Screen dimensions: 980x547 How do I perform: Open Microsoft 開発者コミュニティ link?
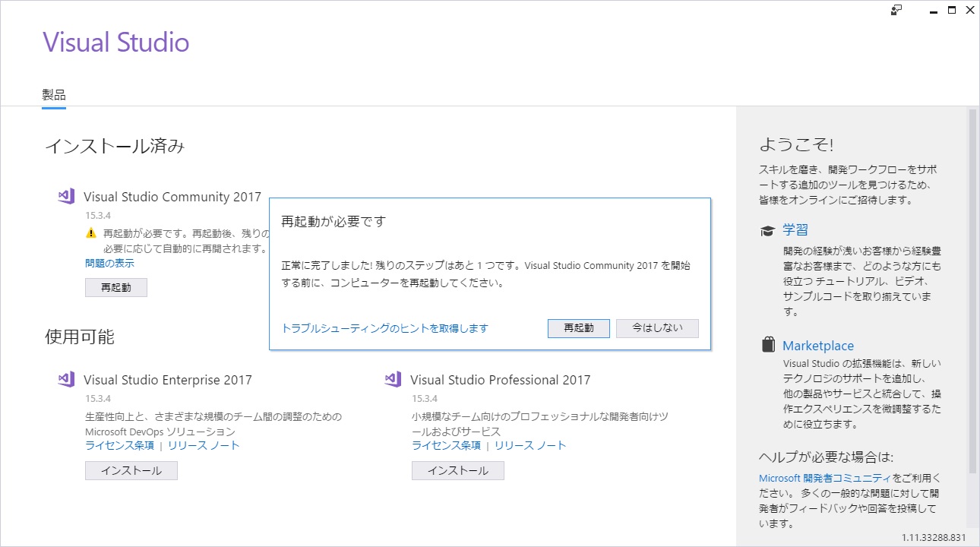[825, 479]
